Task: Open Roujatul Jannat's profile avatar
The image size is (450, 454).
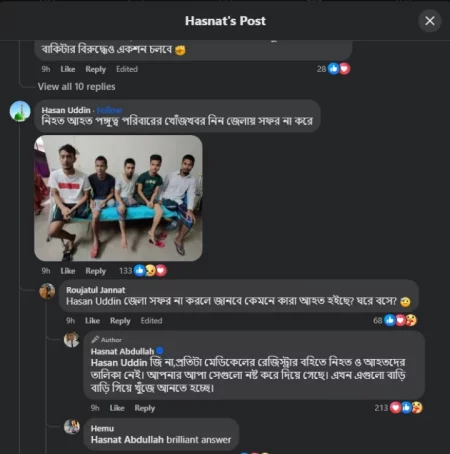Action: pos(47,291)
